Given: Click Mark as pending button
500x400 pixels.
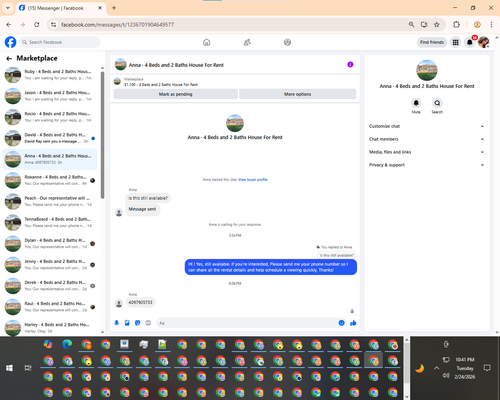Looking at the screenshot, I should pyautogui.click(x=176, y=94).
